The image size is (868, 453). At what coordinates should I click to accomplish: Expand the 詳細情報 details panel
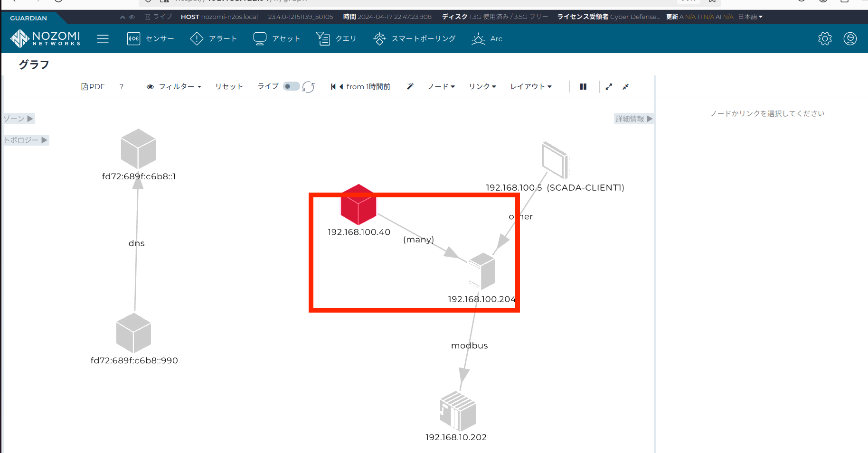[634, 119]
